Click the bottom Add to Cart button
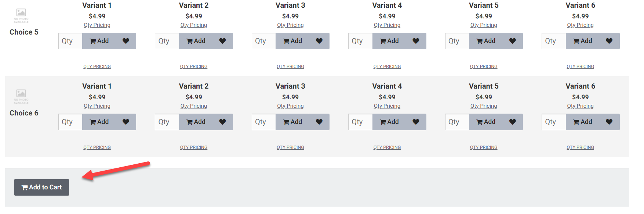This screenshot has height=214, width=644. click(41, 187)
